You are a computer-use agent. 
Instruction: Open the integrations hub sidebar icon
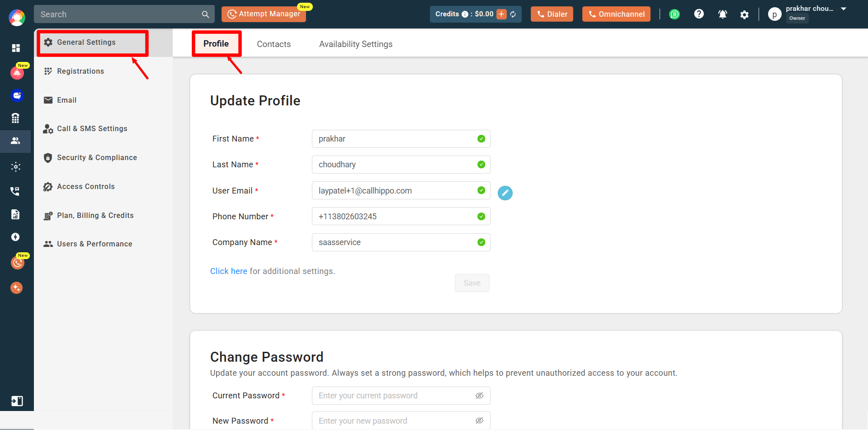pos(16,167)
